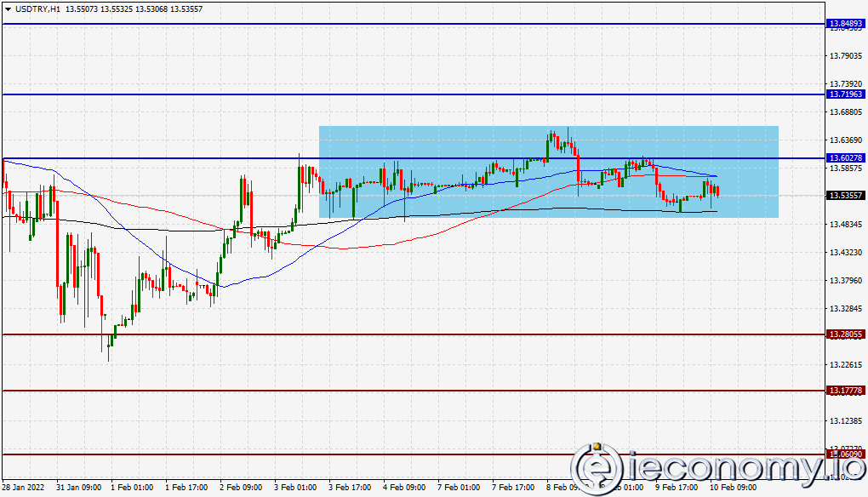Click the resistance level label 13.60278
868x497 pixels.
(x=846, y=157)
